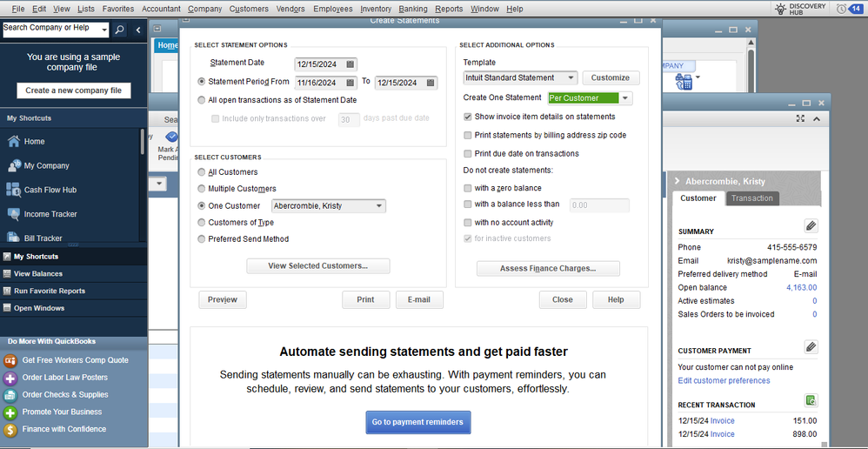The width and height of the screenshot is (868, 449).
Task: Check with a zero balance option
Action: point(468,188)
